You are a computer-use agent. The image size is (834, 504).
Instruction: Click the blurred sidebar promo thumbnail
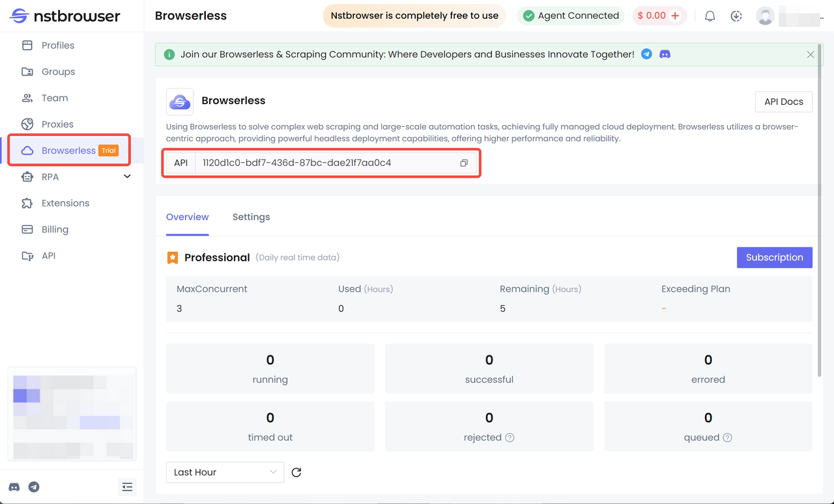[x=72, y=414]
